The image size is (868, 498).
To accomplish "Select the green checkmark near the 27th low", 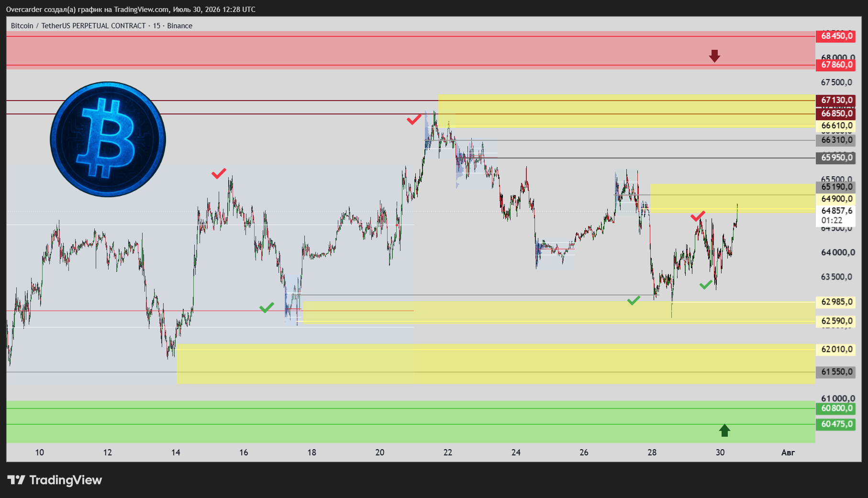I will (634, 300).
